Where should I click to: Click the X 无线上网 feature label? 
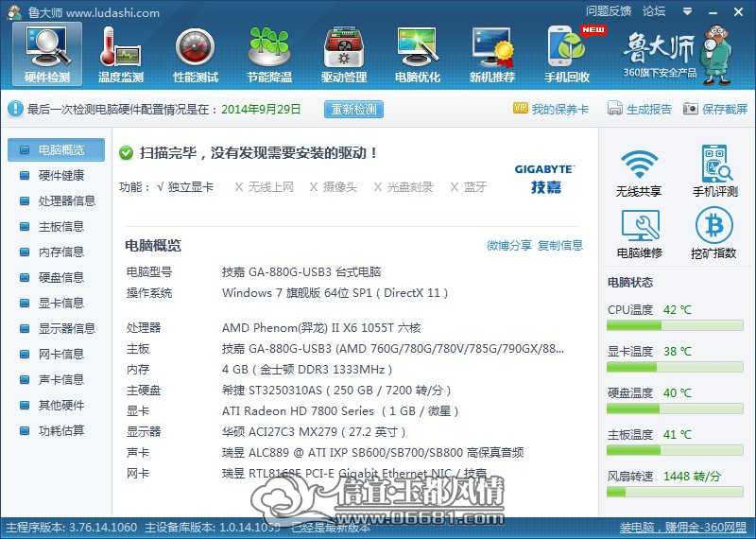265,187
